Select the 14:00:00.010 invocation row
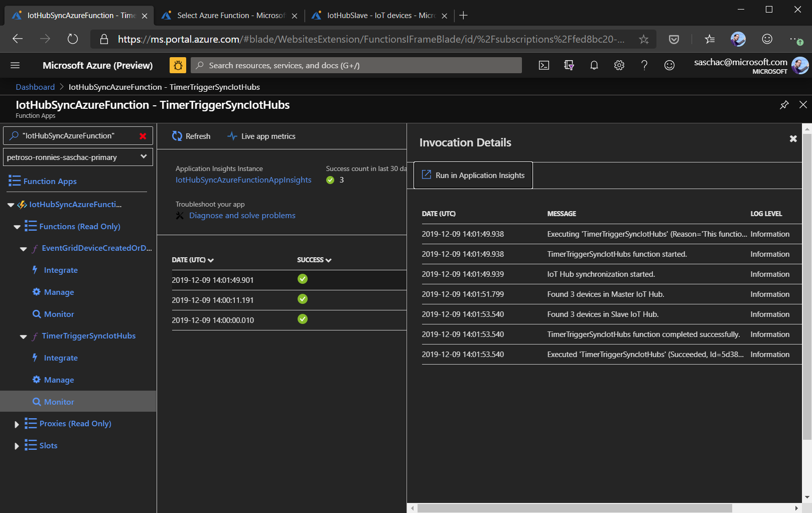This screenshot has width=812, height=513. coord(289,320)
